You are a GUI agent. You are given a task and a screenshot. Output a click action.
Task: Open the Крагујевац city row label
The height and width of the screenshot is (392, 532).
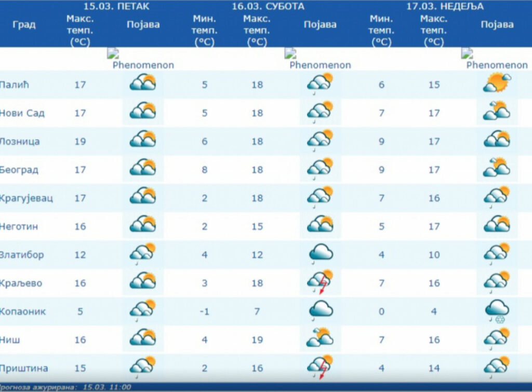tap(26, 198)
